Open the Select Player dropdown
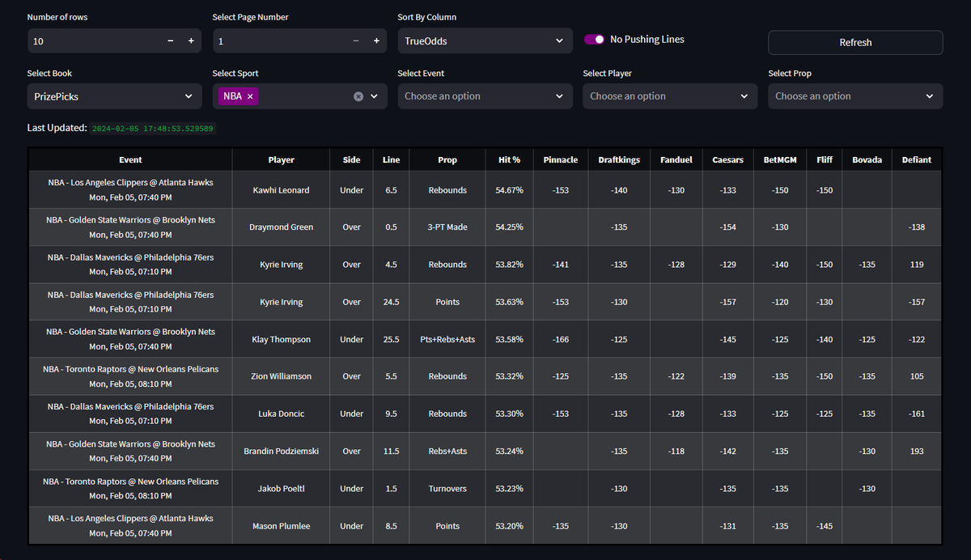Viewport: 971px width, 560px height. coord(670,95)
